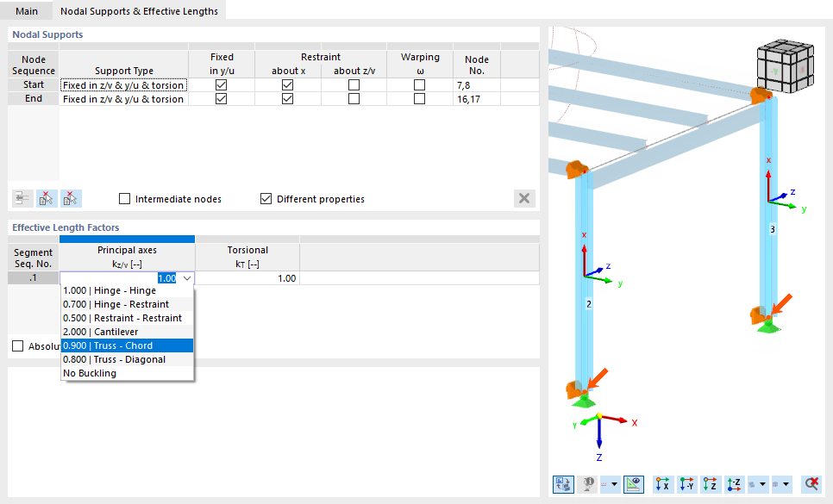Viewport: 833px width, 504px height.
Task: Click Node No. cell 7,8
Action: [x=477, y=85]
